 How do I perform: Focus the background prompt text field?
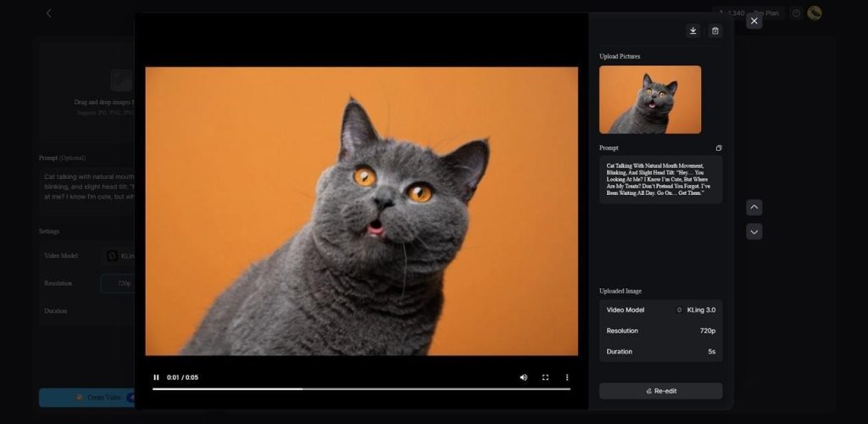(x=88, y=191)
